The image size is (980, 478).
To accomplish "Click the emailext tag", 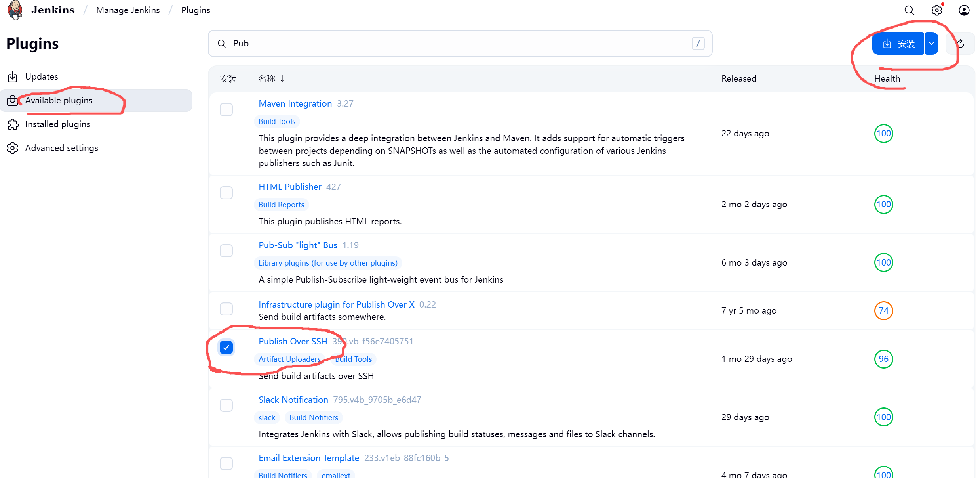I will point(336,475).
